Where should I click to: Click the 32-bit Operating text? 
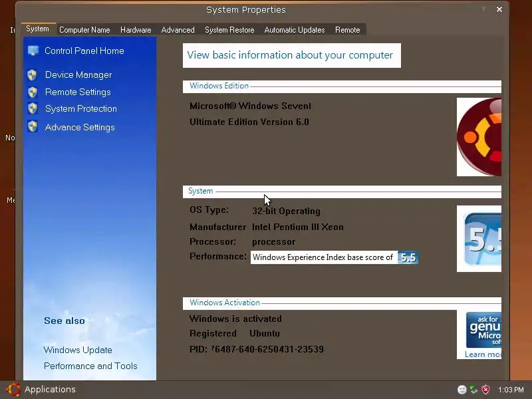[x=286, y=211]
